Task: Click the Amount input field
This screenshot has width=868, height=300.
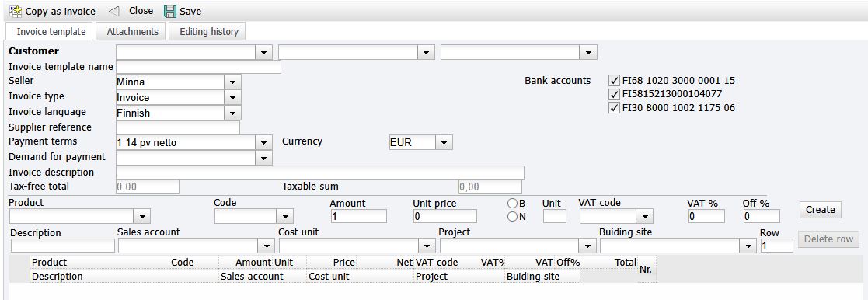Action: [x=359, y=216]
